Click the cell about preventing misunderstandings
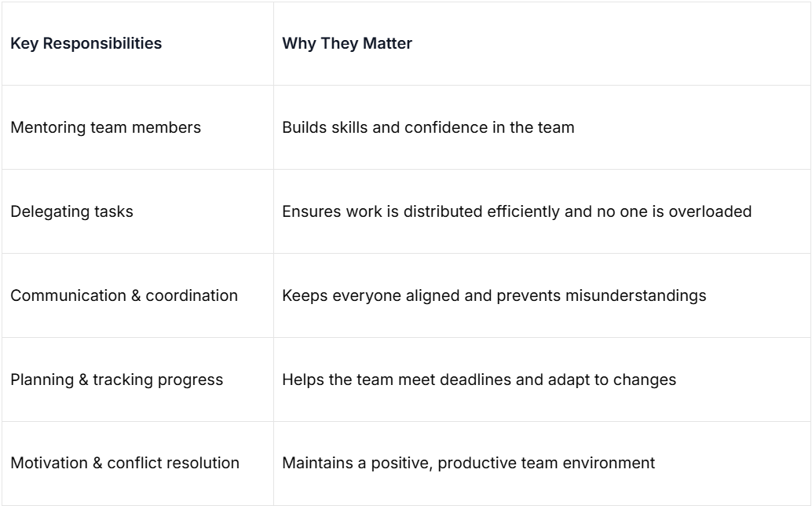The image size is (812, 506). click(x=494, y=295)
